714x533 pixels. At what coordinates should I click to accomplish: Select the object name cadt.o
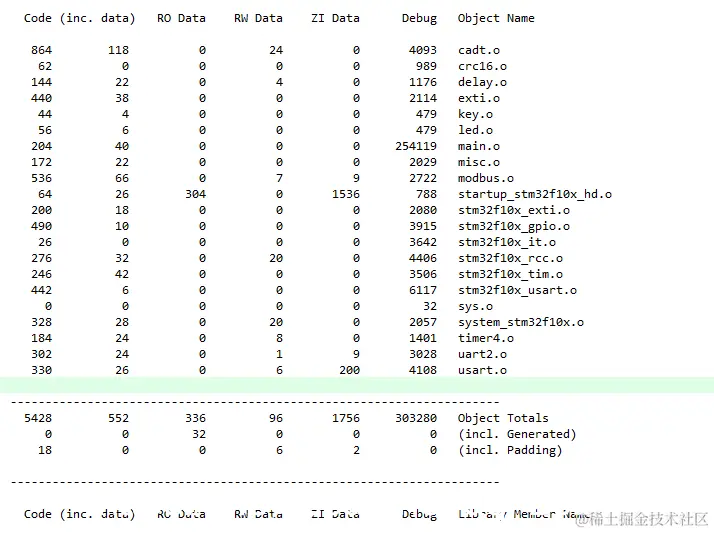coord(479,50)
